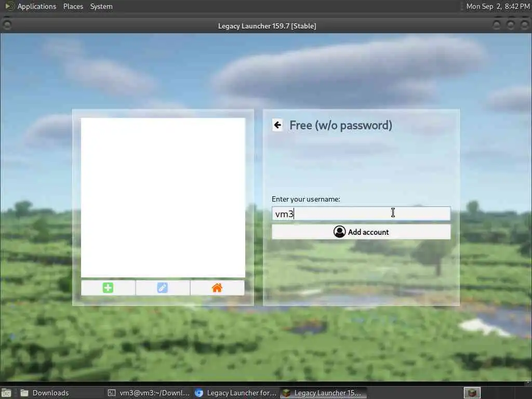Click the Legacy Launcher 159.7 [Stable] title
The width and height of the screenshot is (532, 399).
[267, 26]
